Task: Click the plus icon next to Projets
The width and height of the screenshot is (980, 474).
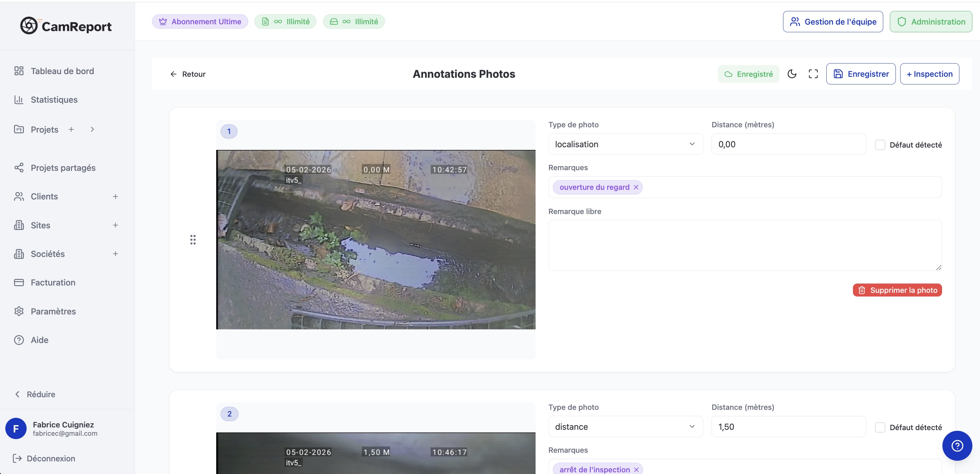Action: click(71, 129)
